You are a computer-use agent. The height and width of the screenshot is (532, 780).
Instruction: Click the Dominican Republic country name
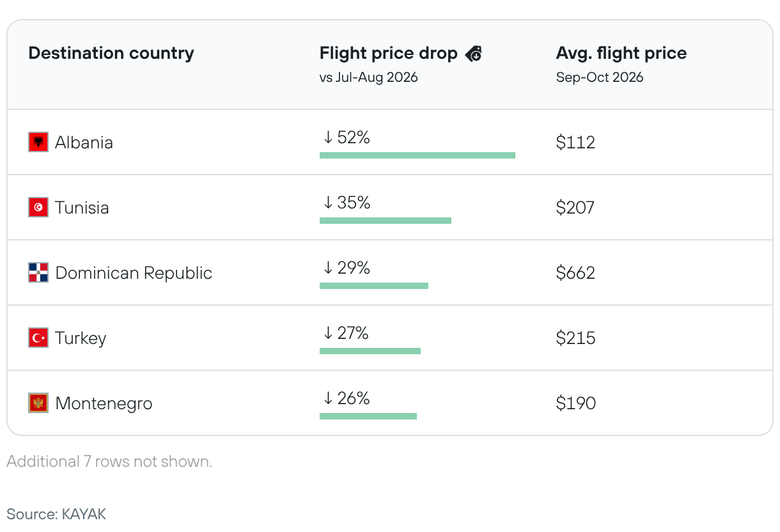pos(134,273)
